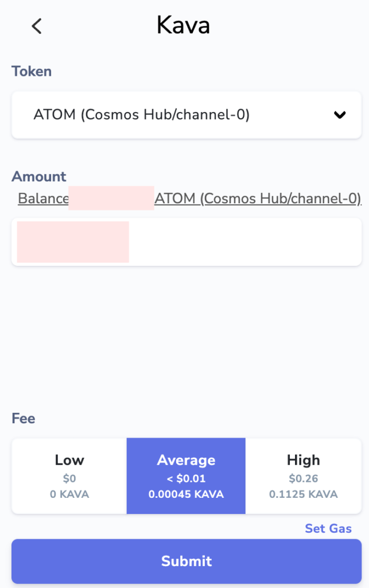
Task: Click the Amount input field
Action: point(186,241)
